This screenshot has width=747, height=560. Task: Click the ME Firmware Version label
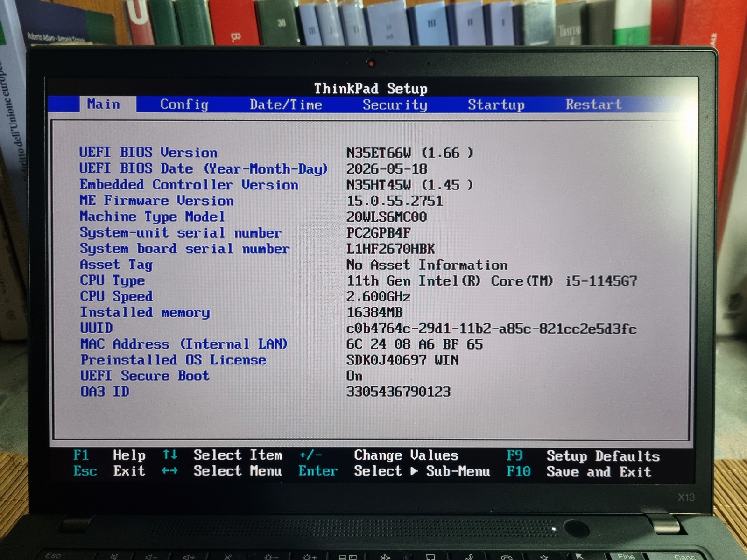156,201
